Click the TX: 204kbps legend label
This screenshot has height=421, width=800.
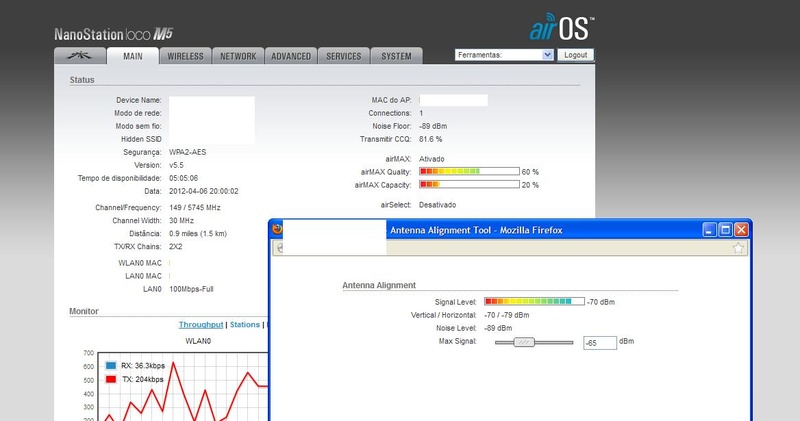click(143, 379)
